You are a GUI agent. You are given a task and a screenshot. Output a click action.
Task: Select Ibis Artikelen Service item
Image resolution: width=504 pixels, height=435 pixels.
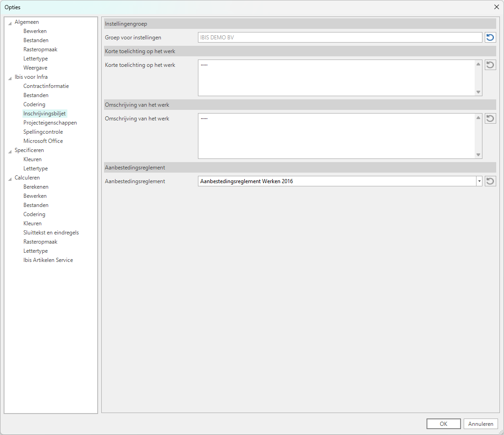(x=48, y=260)
